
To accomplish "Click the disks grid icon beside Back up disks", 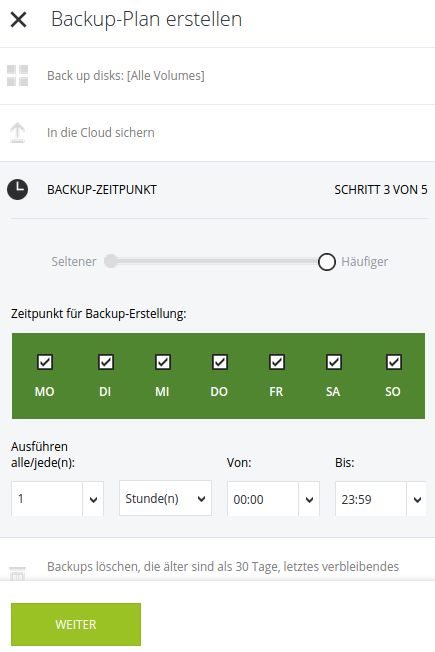I will coord(17,76).
